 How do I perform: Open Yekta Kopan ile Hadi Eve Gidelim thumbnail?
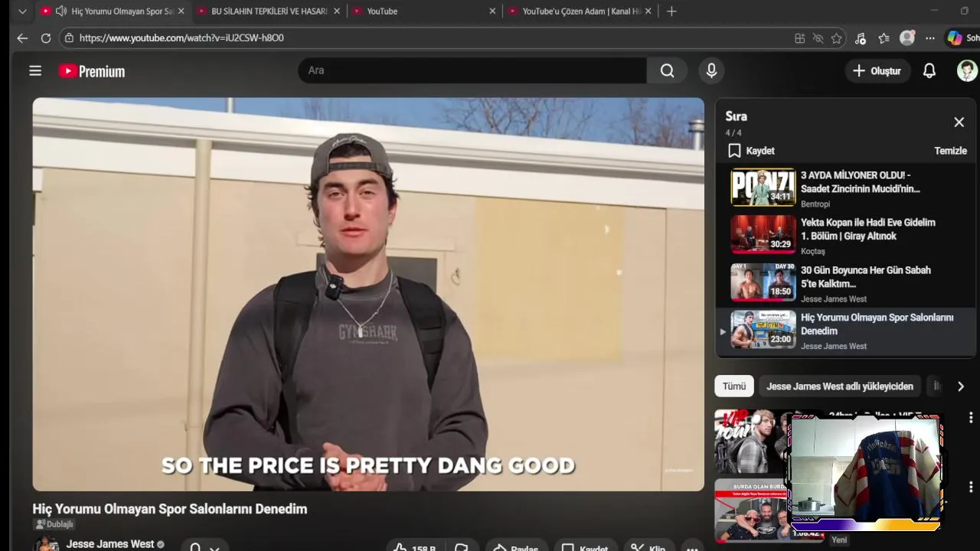763,235
